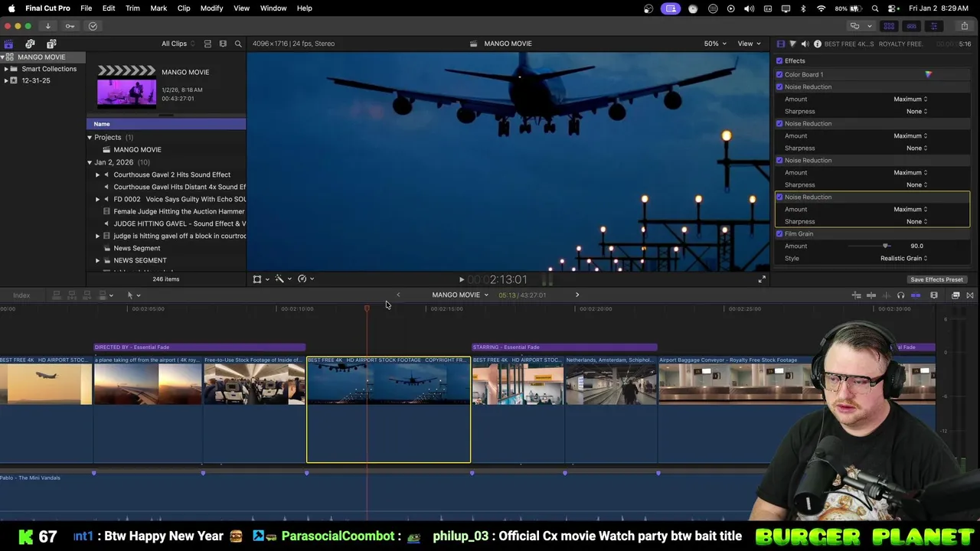Click the Save Effects Preset button
The image size is (980, 551).
coord(936,280)
